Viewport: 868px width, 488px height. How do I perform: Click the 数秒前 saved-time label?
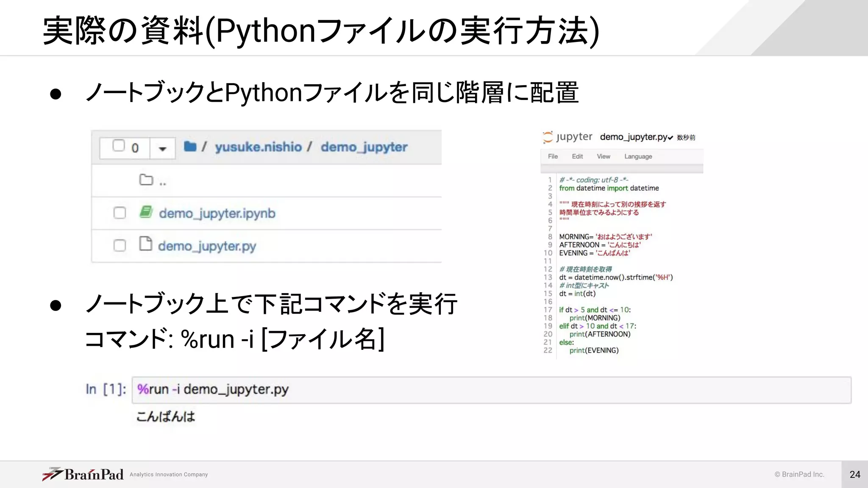[686, 137]
